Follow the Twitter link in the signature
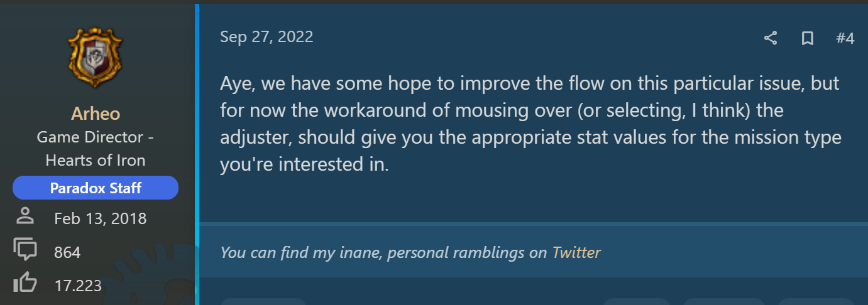Image resolution: width=868 pixels, height=305 pixels. (576, 252)
